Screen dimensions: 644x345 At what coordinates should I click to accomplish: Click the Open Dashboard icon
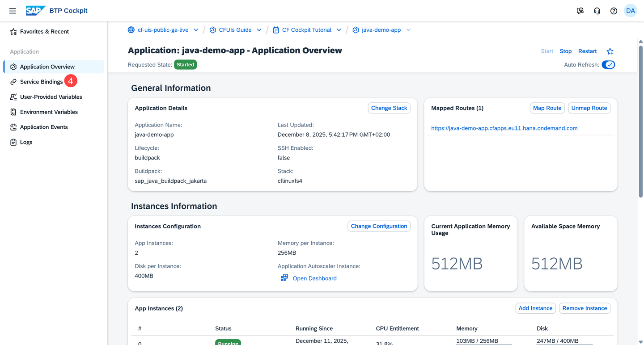284,278
